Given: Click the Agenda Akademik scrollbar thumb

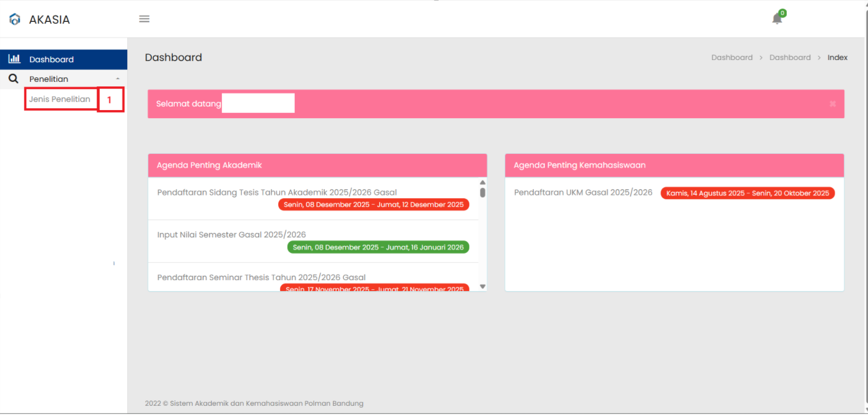Looking at the screenshot, I should tap(483, 193).
